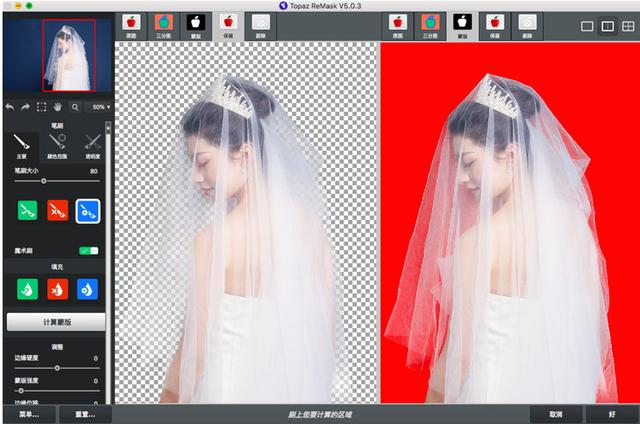
Task: Switch right pane to mask view
Action: click(462, 26)
